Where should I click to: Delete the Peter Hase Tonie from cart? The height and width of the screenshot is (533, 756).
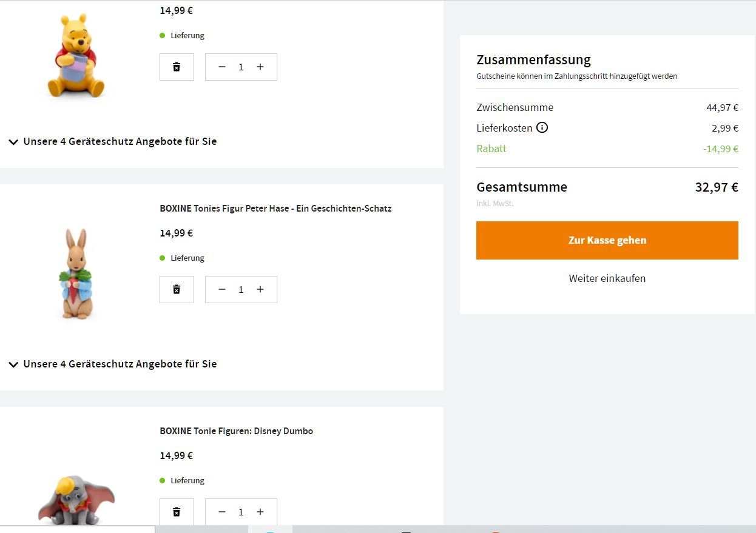[177, 289]
